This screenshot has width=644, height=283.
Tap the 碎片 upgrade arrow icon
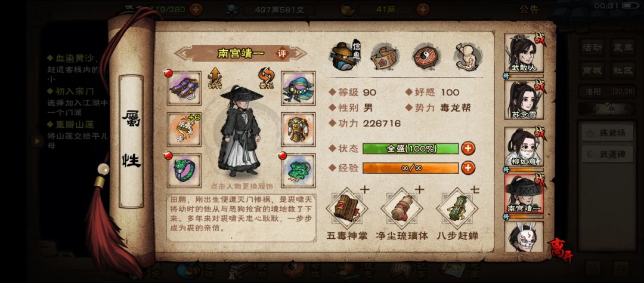[215, 78]
